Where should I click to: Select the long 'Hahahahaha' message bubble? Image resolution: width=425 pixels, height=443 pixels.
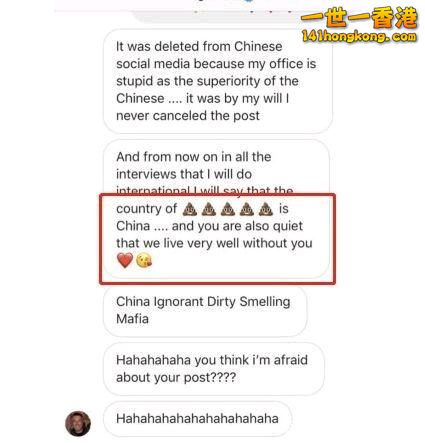(x=198, y=419)
